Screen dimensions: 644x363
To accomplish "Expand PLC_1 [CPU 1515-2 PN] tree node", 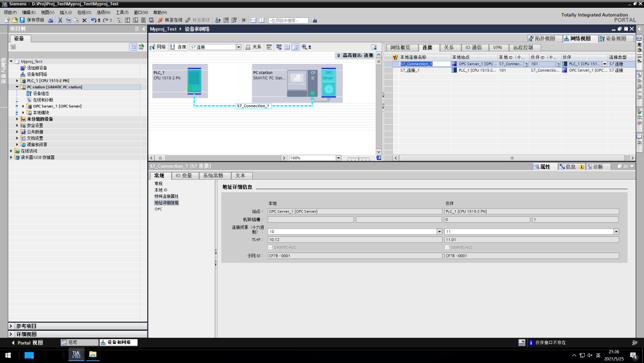I will (17, 81).
